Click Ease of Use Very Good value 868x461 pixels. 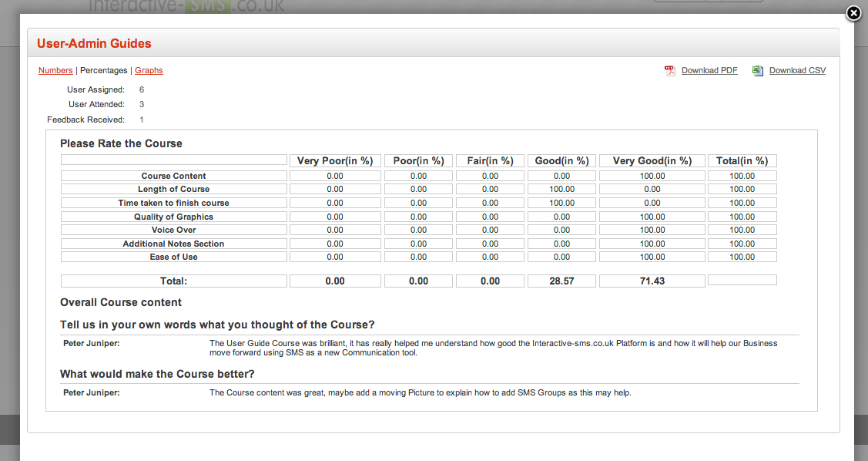[x=652, y=257]
